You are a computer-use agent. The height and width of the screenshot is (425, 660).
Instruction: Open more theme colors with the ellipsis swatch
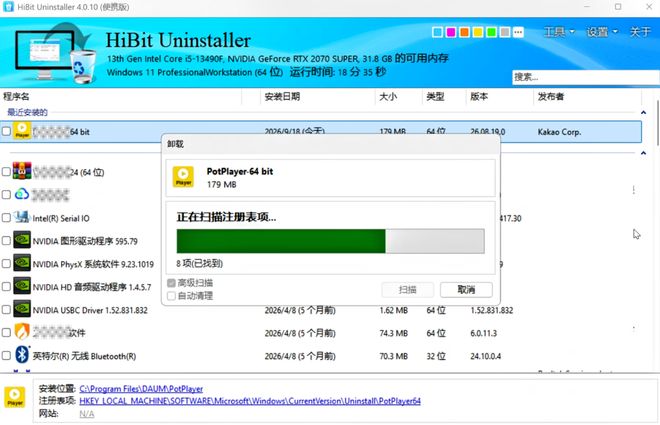518,32
